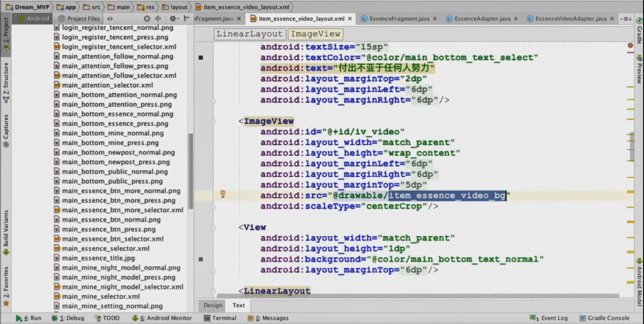The height and width of the screenshot is (324, 644).
Task: Select main_bottom_newpost_normal.png file
Action: tap(114, 152)
